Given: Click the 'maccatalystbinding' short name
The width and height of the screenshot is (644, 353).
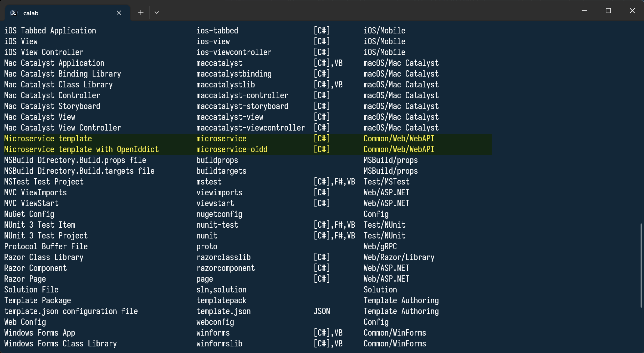Looking at the screenshot, I should pyautogui.click(x=234, y=74).
